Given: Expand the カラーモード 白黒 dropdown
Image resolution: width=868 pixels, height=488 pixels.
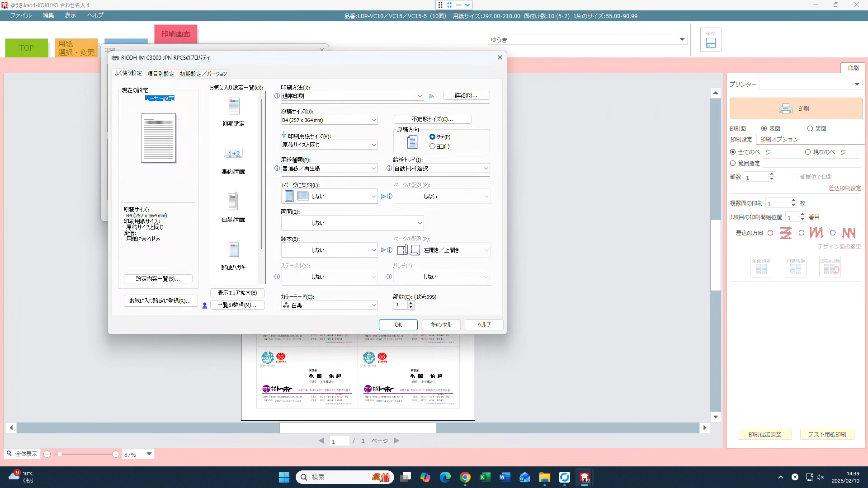Looking at the screenshot, I should coord(329,305).
